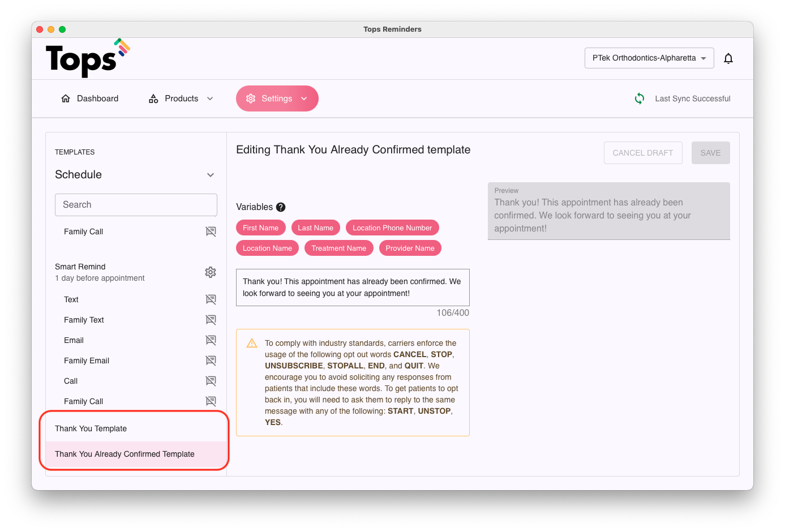The width and height of the screenshot is (785, 532).
Task: Select the Family Text template
Action: point(84,320)
